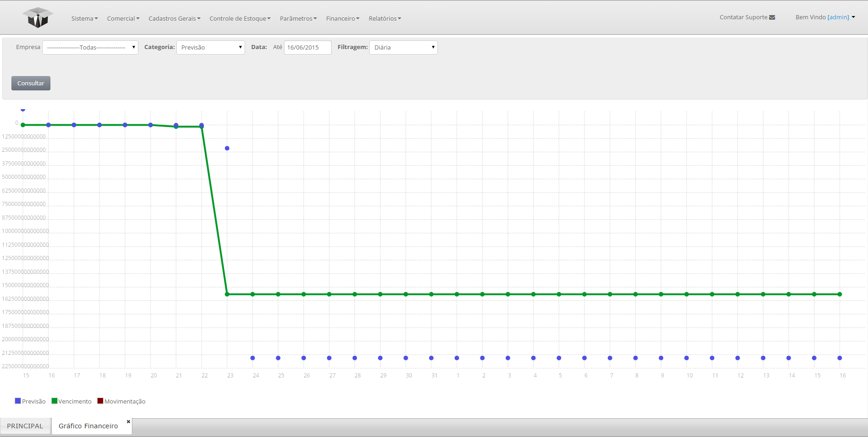This screenshot has height=437, width=868.
Task: Open the Financeiro menu
Action: pyautogui.click(x=342, y=18)
